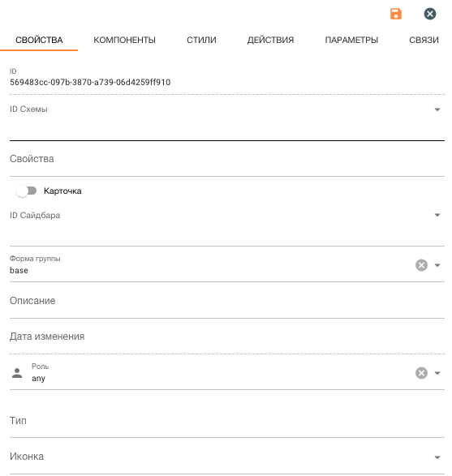This screenshot has height=476, width=452.
Task: Click the Описание input field
Action: [227, 301]
